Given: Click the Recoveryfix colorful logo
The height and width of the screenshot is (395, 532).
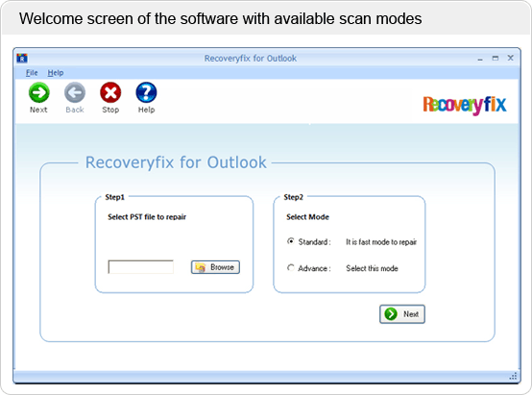Looking at the screenshot, I should (x=465, y=105).
